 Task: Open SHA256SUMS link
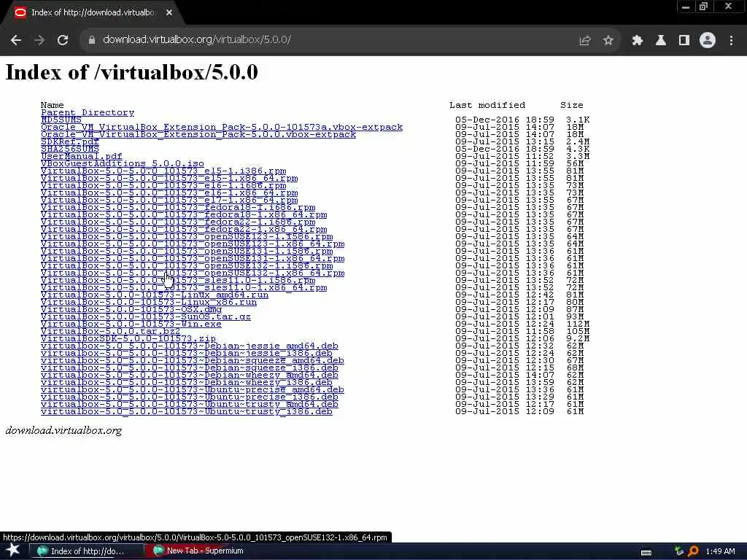coord(69,149)
